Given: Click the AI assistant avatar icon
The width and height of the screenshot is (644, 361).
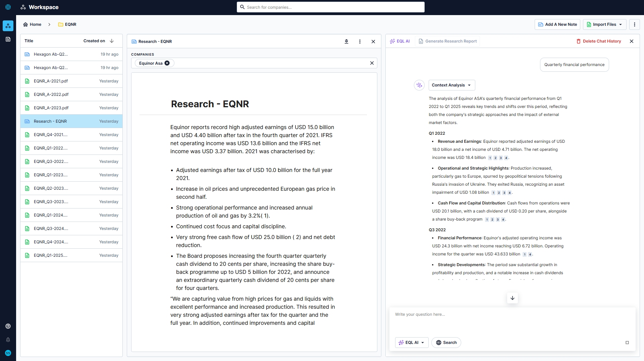Looking at the screenshot, I should [419, 85].
